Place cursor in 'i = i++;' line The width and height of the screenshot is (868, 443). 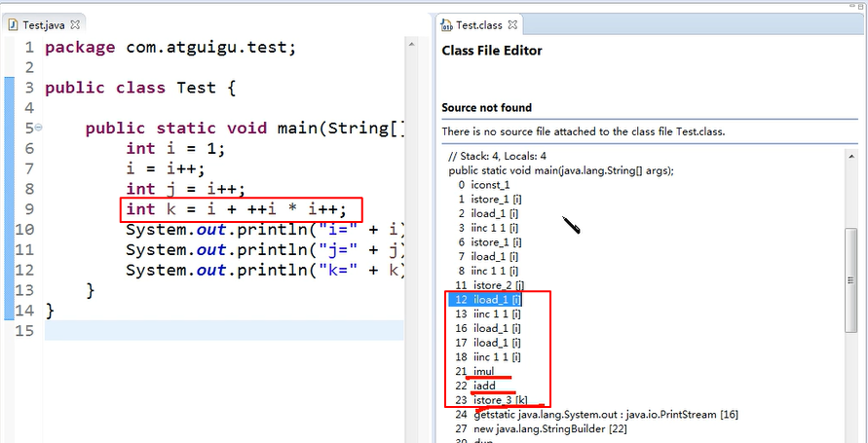pyautogui.click(x=166, y=168)
